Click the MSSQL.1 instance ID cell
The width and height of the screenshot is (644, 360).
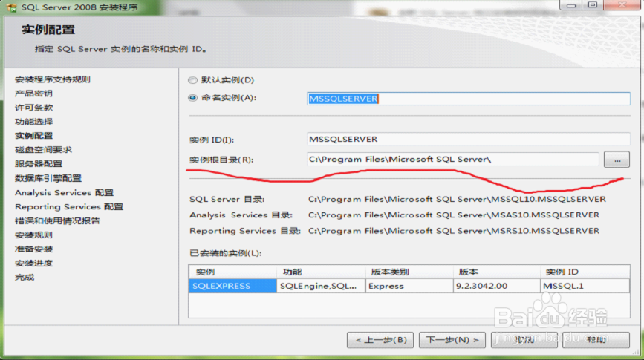point(585,286)
